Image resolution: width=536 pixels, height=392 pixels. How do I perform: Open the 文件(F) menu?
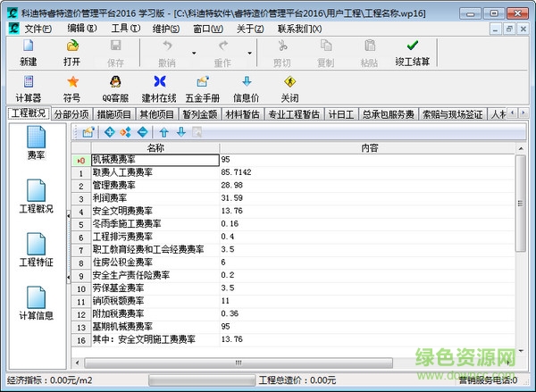pos(38,29)
